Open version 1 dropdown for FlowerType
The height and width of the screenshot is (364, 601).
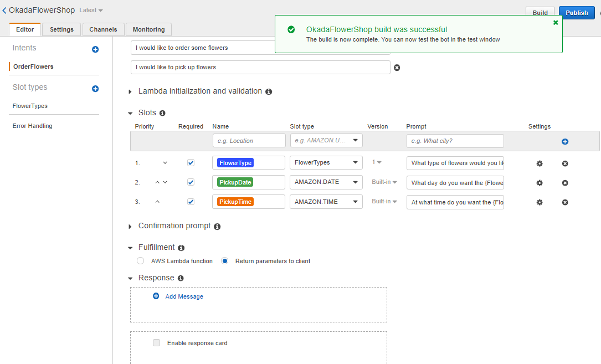pyautogui.click(x=377, y=162)
